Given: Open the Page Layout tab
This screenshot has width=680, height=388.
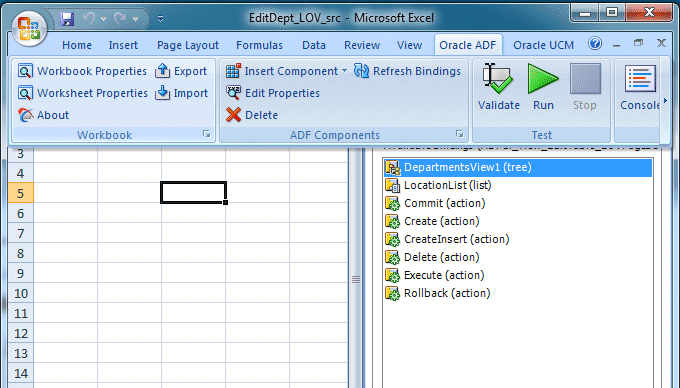Looking at the screenshot, I should pyautogui.click(x=188, y=45).
